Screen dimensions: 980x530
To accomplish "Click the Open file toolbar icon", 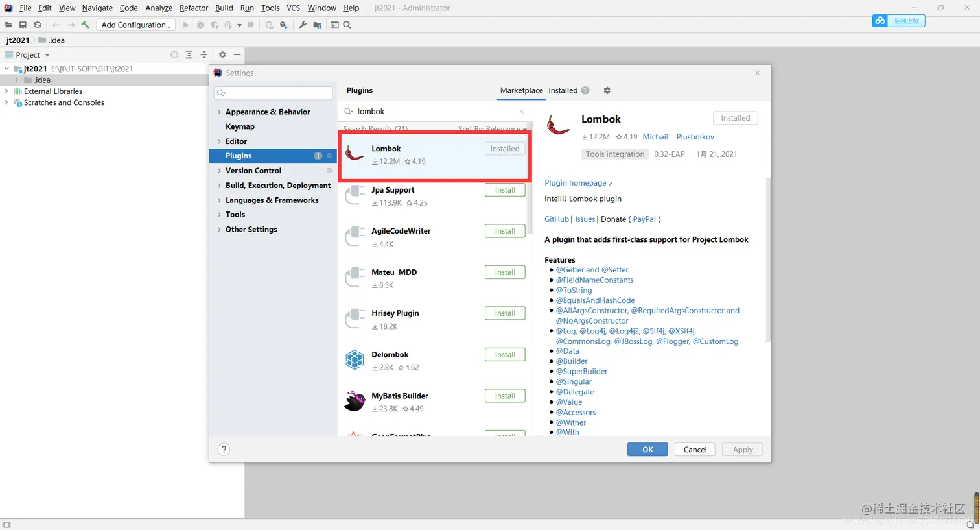I will pyautogui.click(x=8, y=25).
